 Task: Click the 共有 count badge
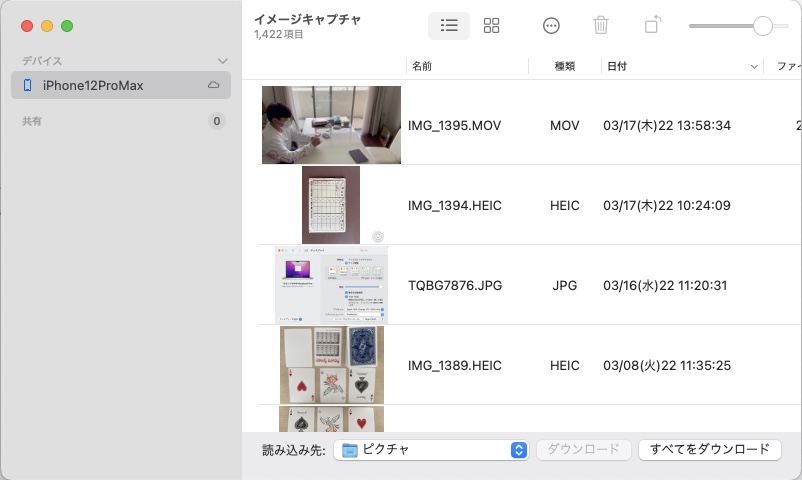(x=216, y=121)
